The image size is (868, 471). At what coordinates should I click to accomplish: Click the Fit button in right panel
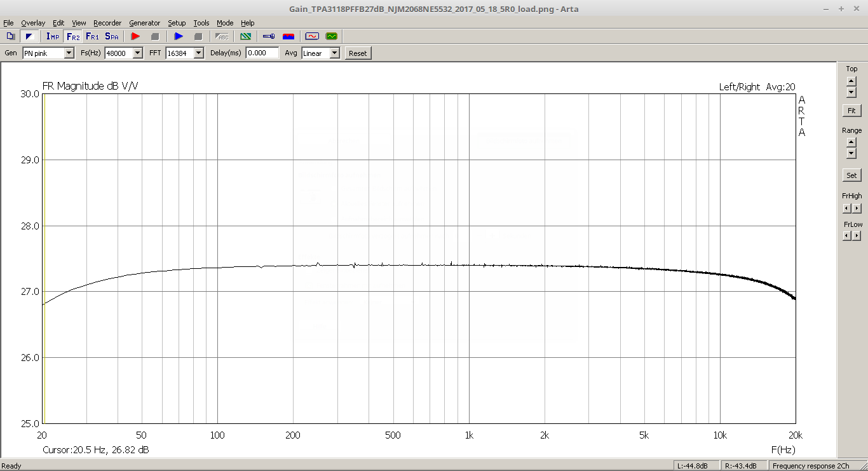[x=851, y=111]
